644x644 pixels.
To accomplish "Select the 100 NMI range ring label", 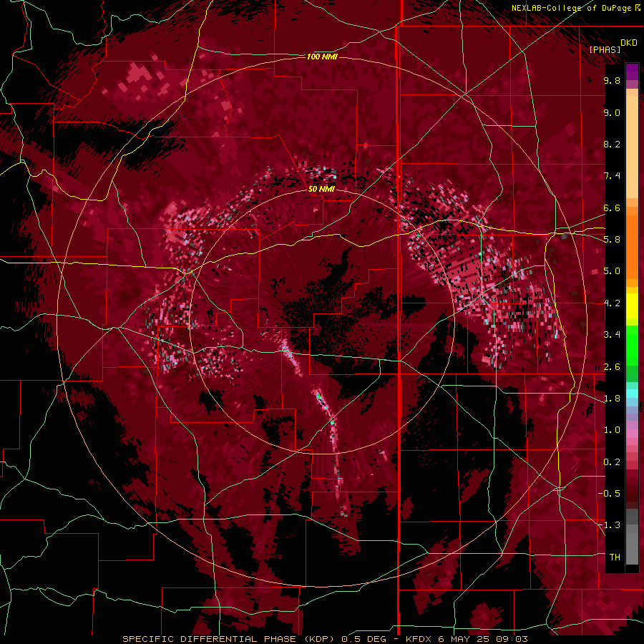I will point(322,57).
